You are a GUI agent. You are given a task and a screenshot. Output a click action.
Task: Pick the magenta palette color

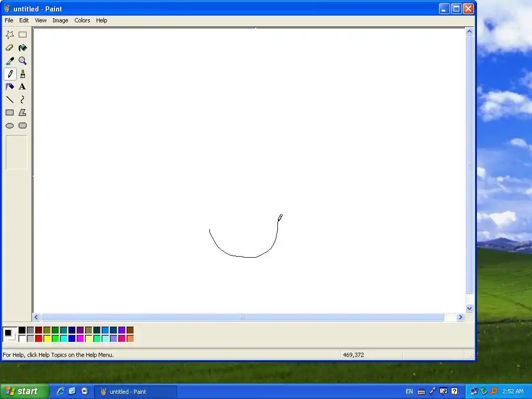(81, 339)
